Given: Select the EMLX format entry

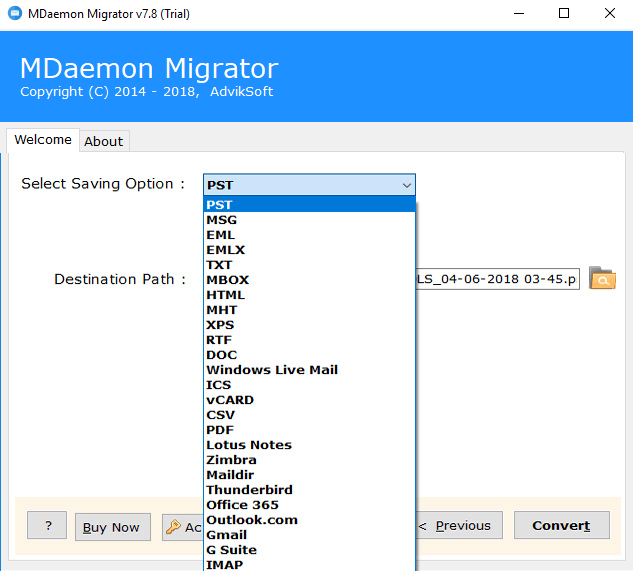Looking at the screenshot, I should [x=309, y=250].
